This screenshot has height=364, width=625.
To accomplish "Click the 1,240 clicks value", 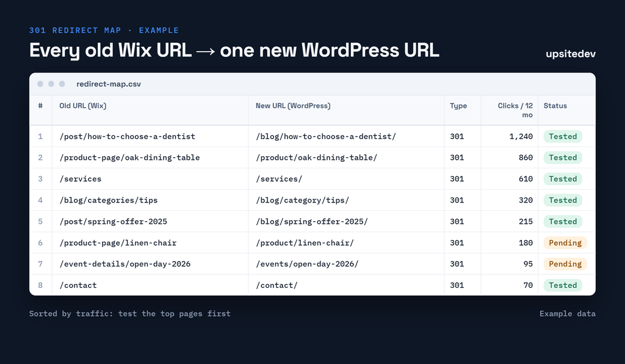I will tap(521, 137).
